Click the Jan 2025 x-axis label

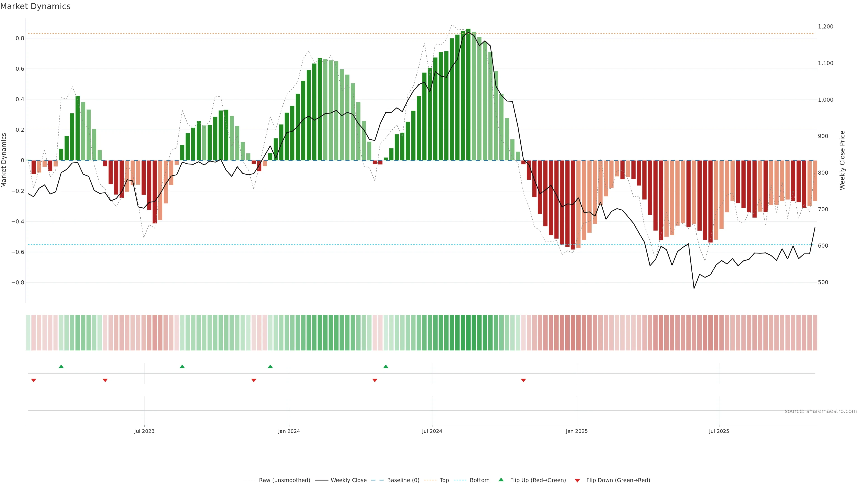[x=577, y=431]
